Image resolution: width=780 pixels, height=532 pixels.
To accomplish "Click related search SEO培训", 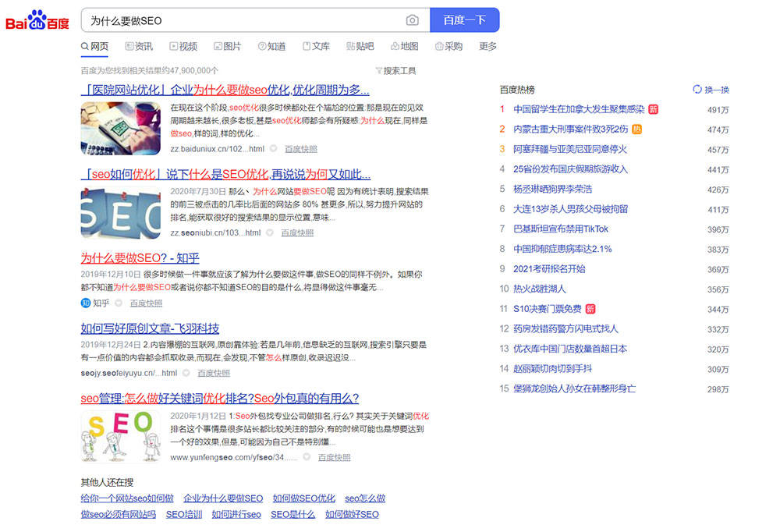I will 184,514.
